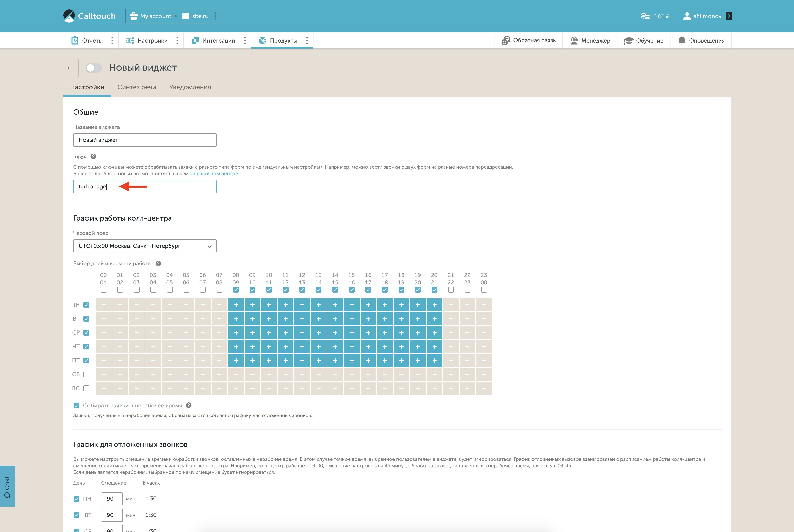Check the ВС day checkbox

coord(87,388)
